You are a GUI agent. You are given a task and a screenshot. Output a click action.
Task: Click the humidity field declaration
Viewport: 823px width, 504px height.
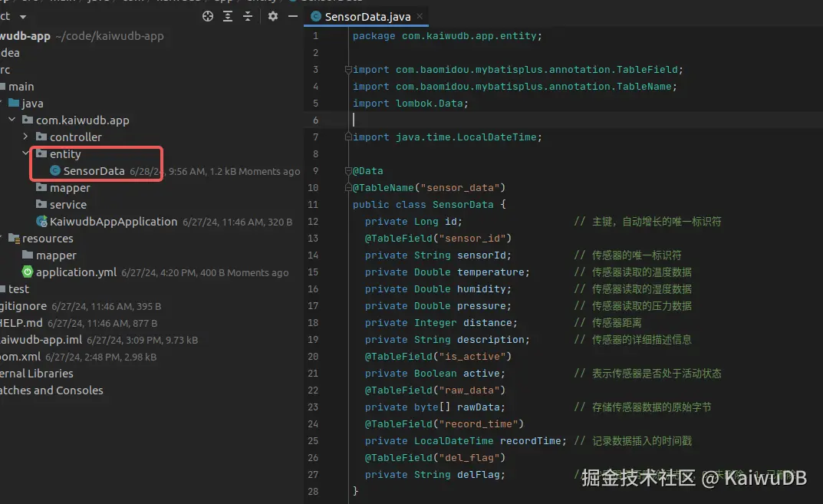click(438, 288)
